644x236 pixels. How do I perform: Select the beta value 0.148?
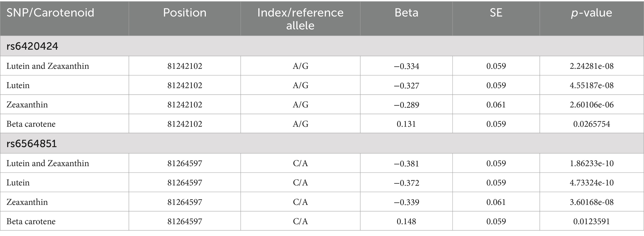pos(406,221)
